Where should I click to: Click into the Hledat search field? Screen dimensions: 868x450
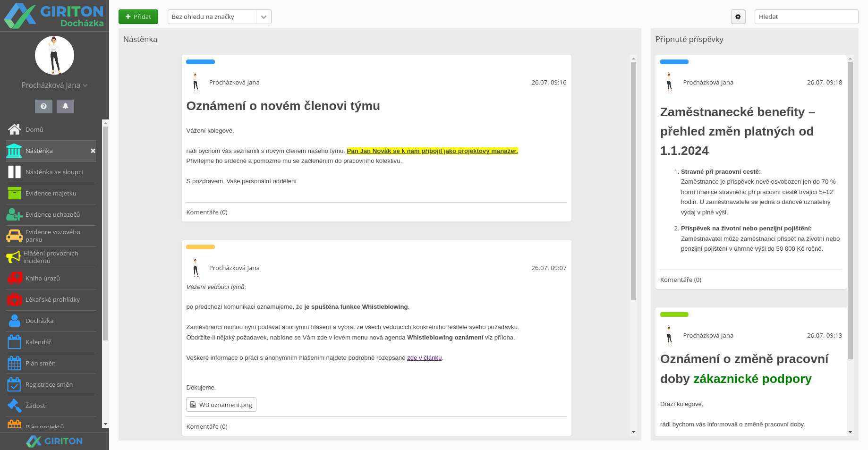click(x=806, y=17)
